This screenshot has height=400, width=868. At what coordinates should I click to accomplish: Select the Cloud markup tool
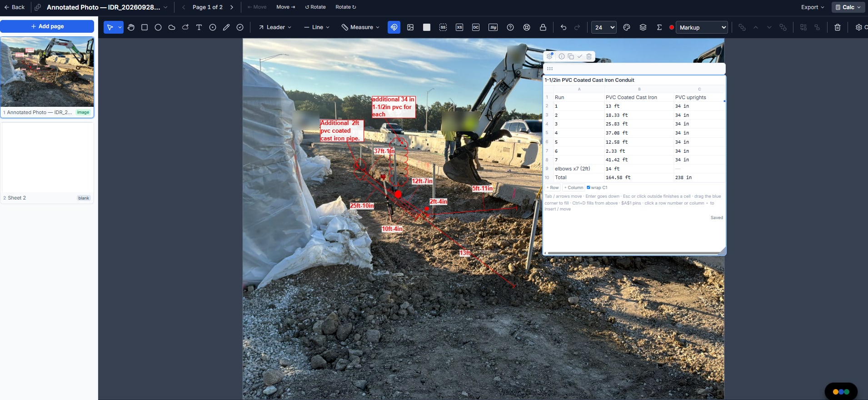172,27
